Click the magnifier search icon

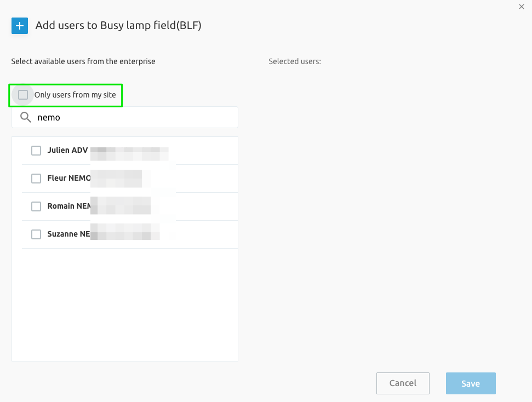25,117
